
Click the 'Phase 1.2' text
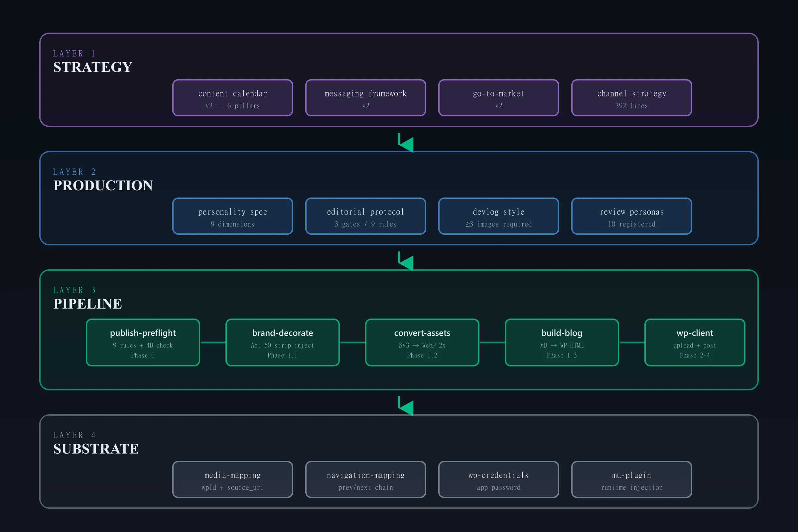[422, 355]
